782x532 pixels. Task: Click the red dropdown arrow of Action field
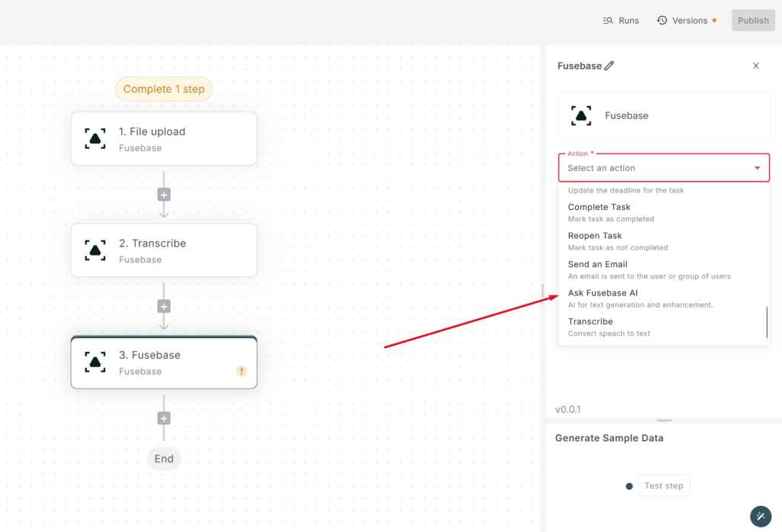757,168
